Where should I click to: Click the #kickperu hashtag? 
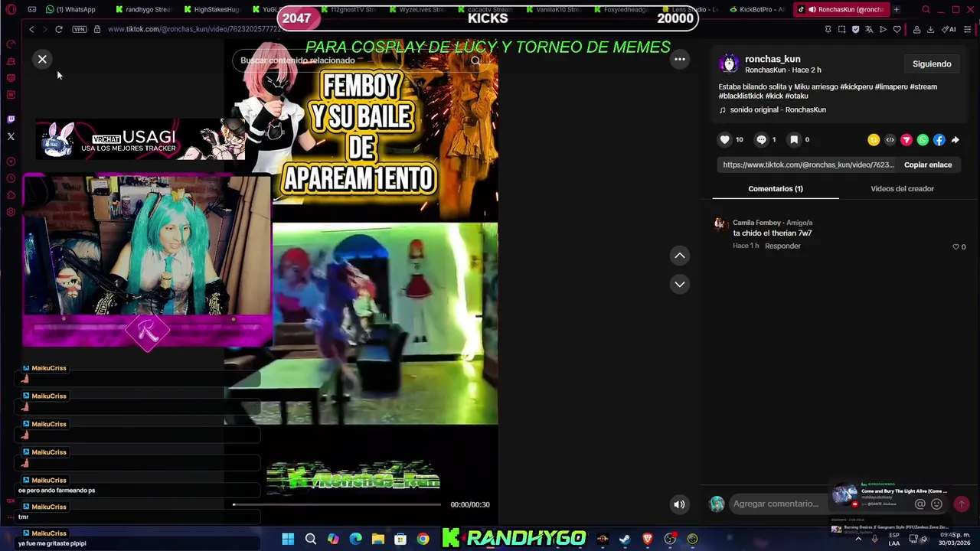[x=856, y=86]
